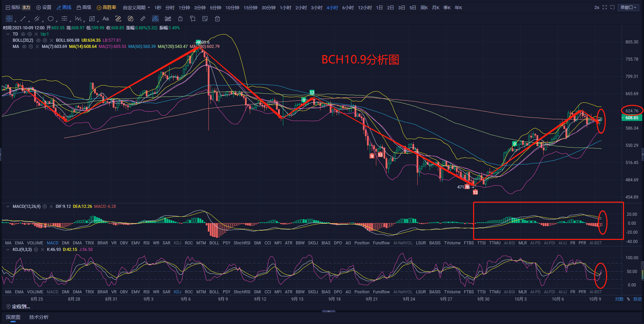Open MACD(12,26,9) settings gear
644x324 pixels.
(44, 206)
